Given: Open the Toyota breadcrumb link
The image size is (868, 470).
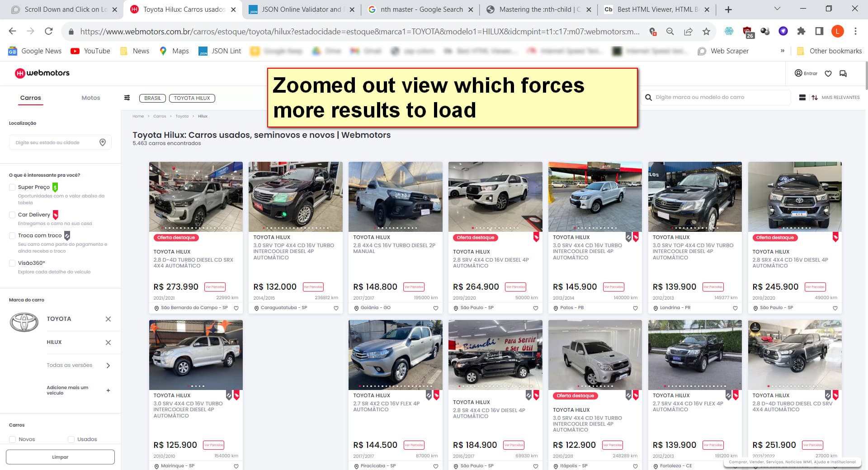Looking at the screenshot, I should (x=182, y=116).
